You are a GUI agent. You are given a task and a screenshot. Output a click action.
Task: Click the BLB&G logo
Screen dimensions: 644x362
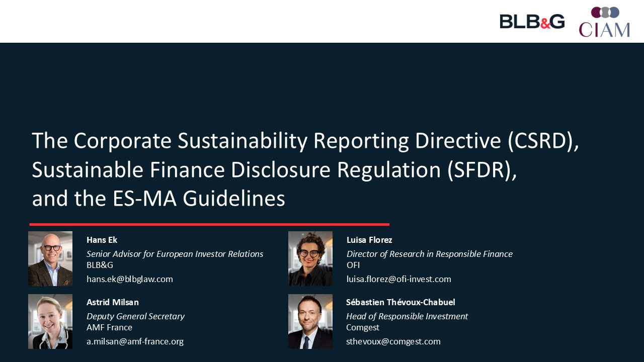click(x=532, y=21)
